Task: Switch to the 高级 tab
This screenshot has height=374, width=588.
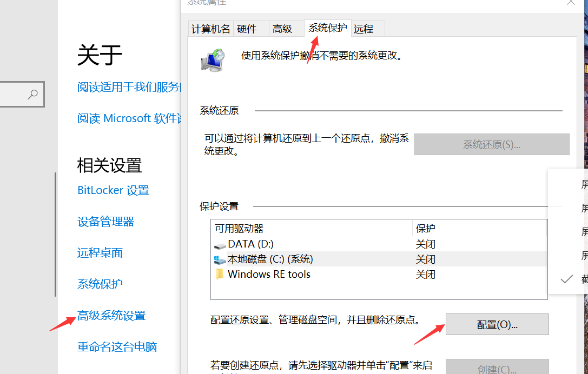Action: (286, 29)
